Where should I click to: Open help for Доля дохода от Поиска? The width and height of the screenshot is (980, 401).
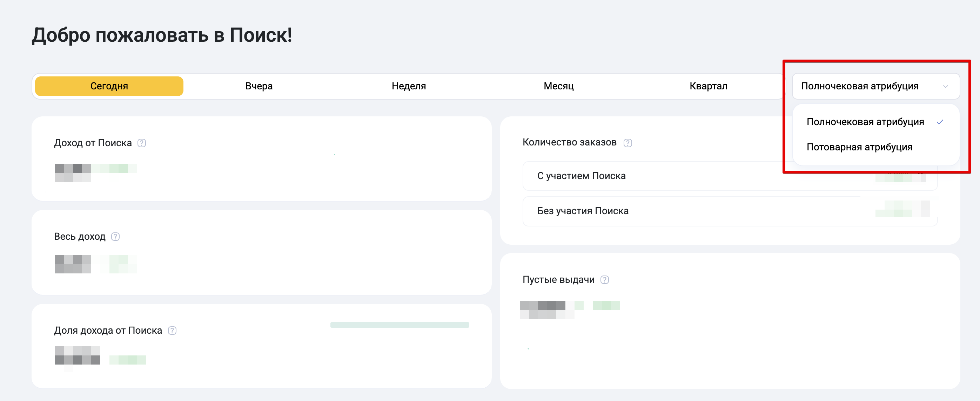pos(172,331)
